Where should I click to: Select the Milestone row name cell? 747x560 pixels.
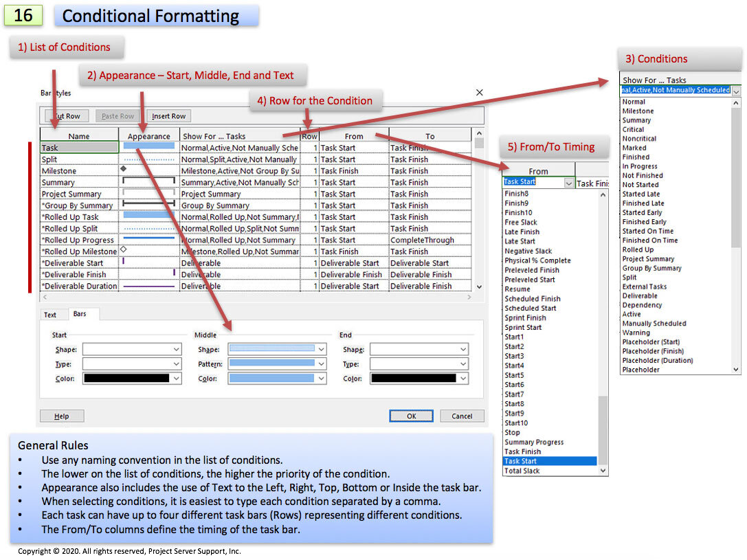tap(79, 170)
